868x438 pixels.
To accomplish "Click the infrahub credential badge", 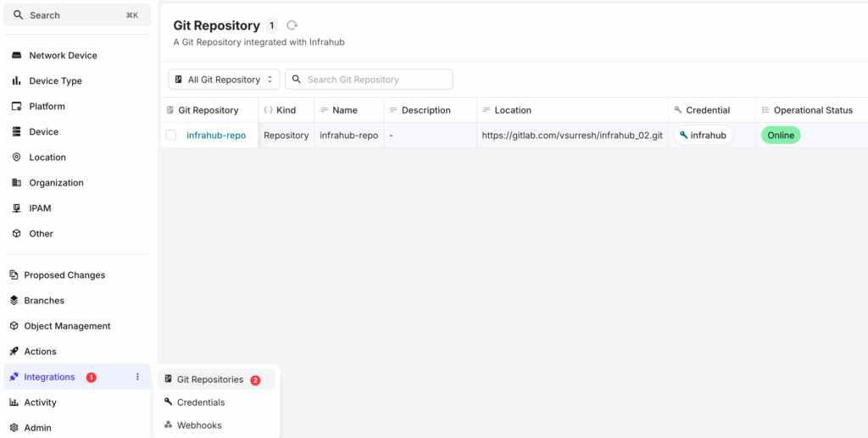I will pos(703,135).
